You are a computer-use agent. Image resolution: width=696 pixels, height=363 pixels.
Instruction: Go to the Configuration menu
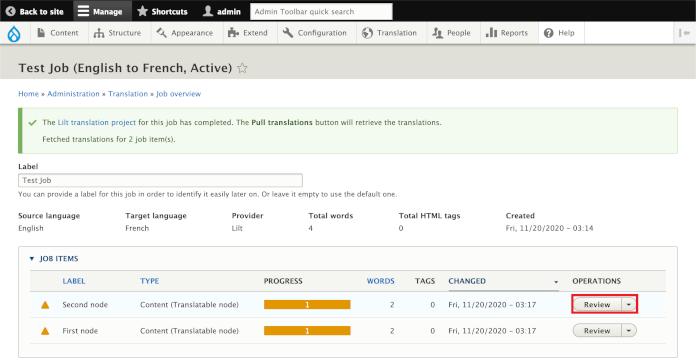pyautogui.click(x=315, y=33)
